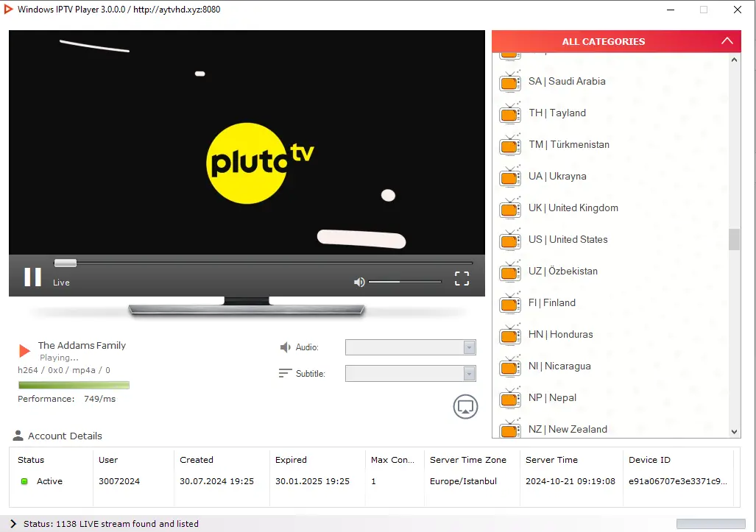Click the Expired column header
This screenshot has width=756, height=532.
(x=291, y=460)
